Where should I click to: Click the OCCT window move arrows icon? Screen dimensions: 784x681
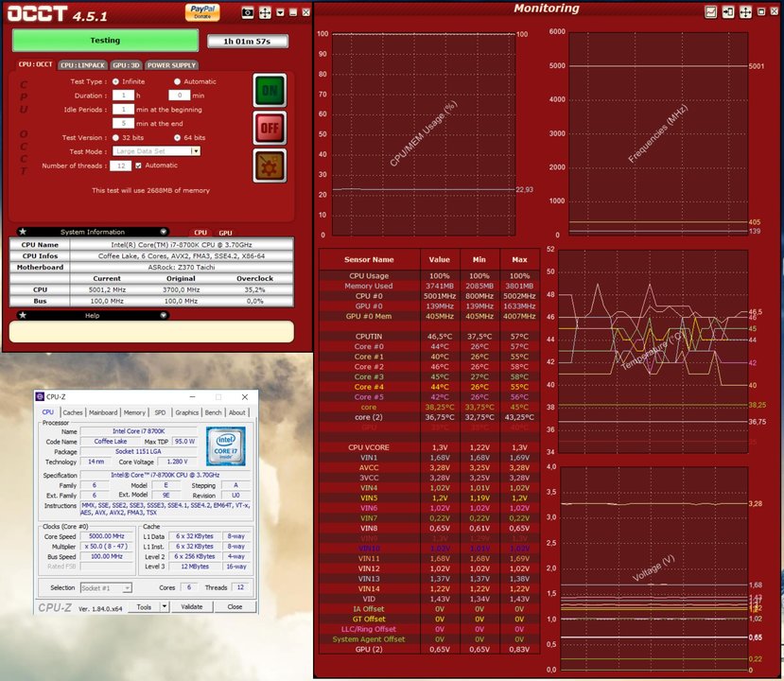(x=265, y=12)
